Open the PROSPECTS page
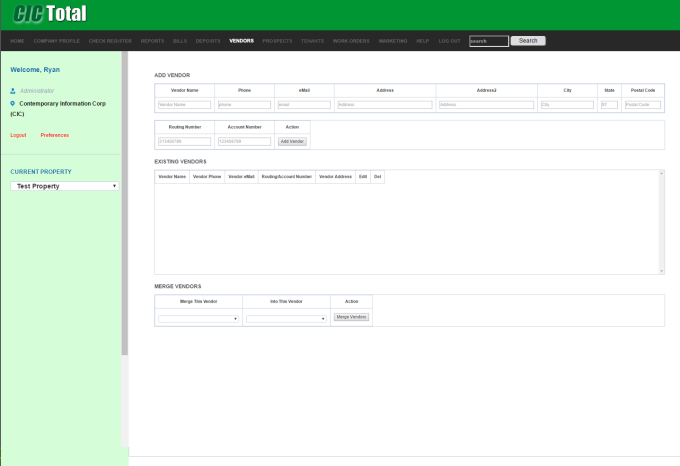Viewport: 680px width, 466px height. (x=277, y=41)
